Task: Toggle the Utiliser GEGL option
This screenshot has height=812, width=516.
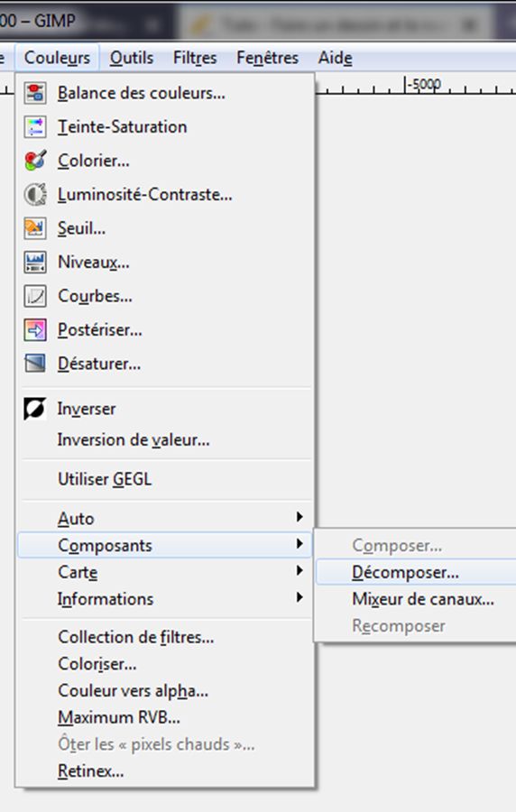Action: point(164,479)
